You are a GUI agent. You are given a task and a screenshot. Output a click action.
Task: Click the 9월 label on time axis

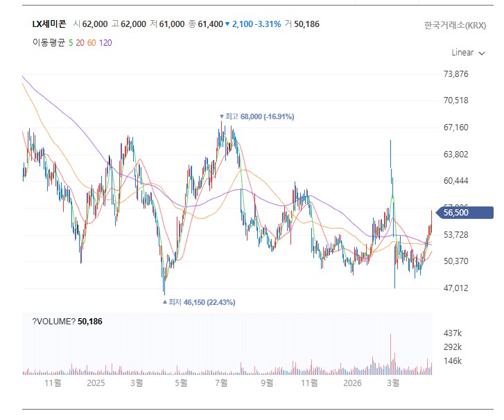(267, 383)
